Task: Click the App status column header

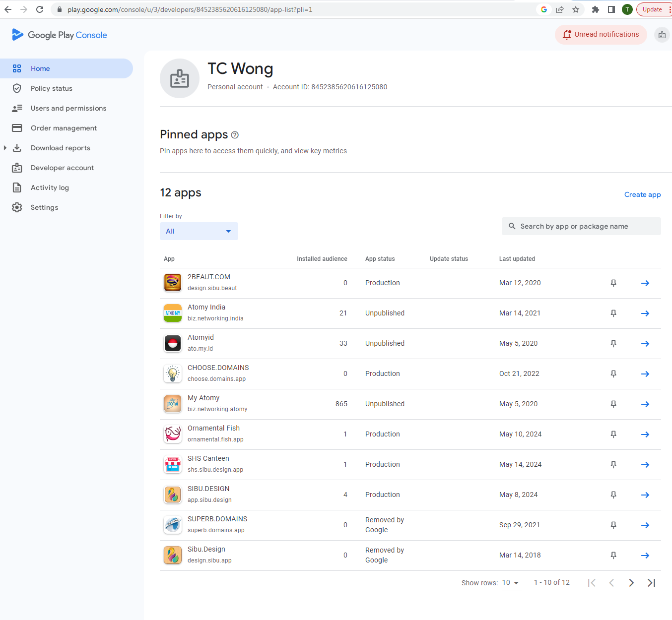Action: pos(380,259)
